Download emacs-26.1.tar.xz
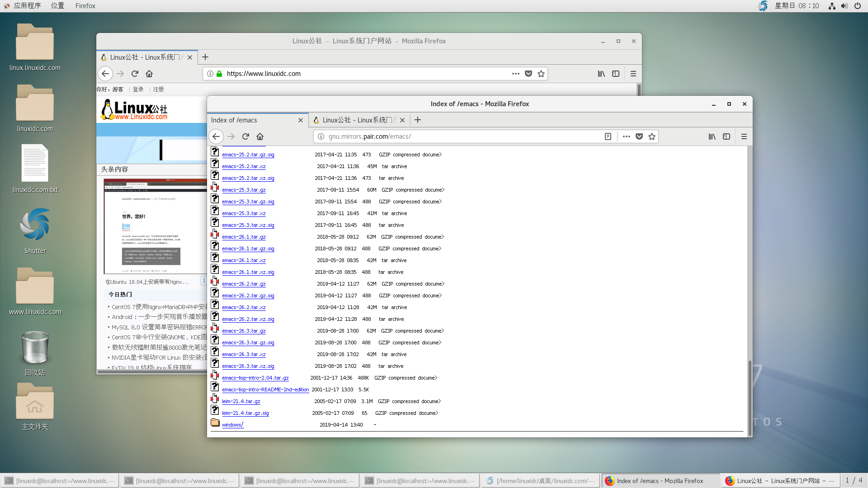This screenshot has height=488, width=868. (244, 260)
